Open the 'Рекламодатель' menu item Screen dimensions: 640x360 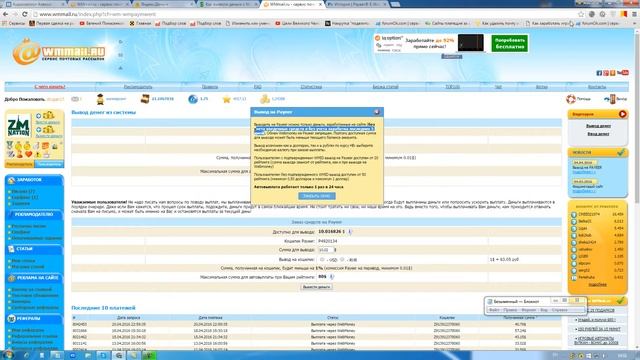pyautogui.click(x=138, y=87)
